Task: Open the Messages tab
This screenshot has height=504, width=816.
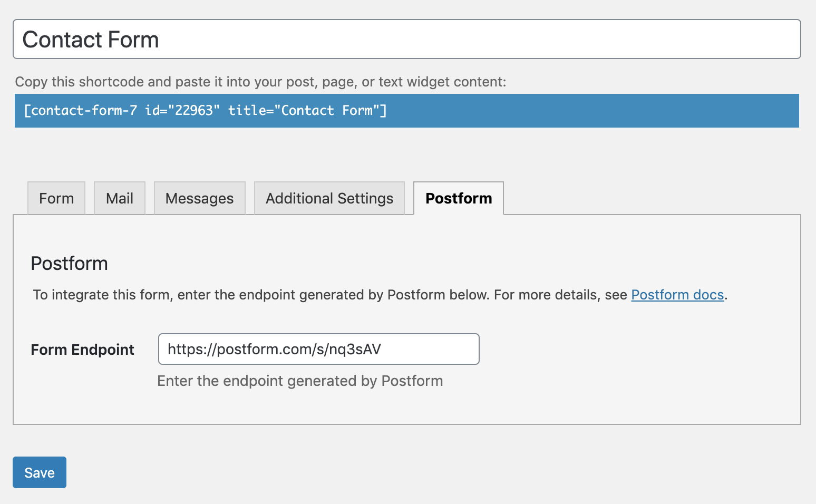Action: 200,198
